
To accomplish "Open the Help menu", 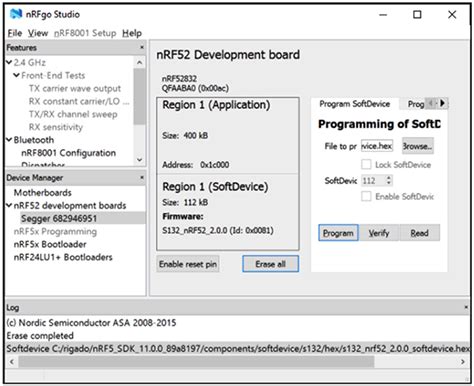I will [132, 33].
